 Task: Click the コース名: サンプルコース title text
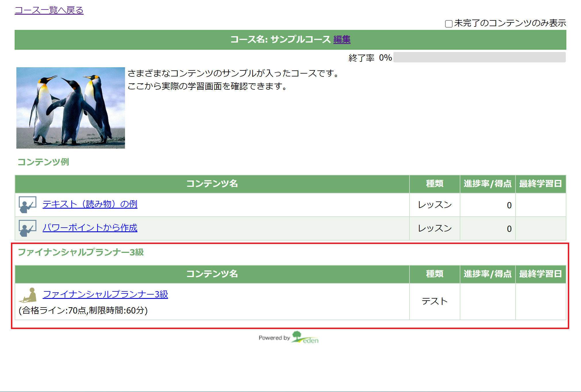280,39
